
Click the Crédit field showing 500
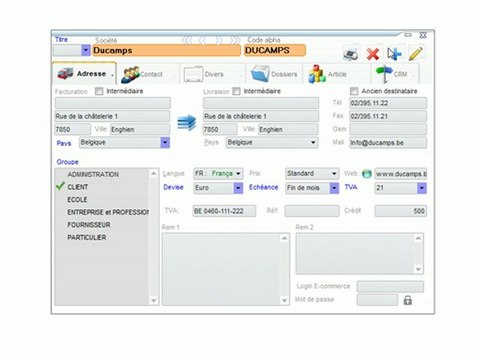[x=401, y=211]
